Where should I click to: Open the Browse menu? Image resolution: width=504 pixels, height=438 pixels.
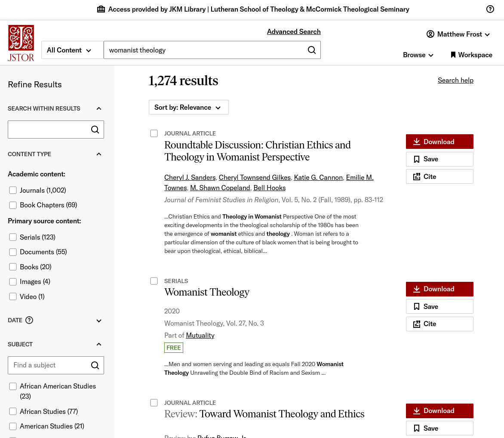click(418, 55)
